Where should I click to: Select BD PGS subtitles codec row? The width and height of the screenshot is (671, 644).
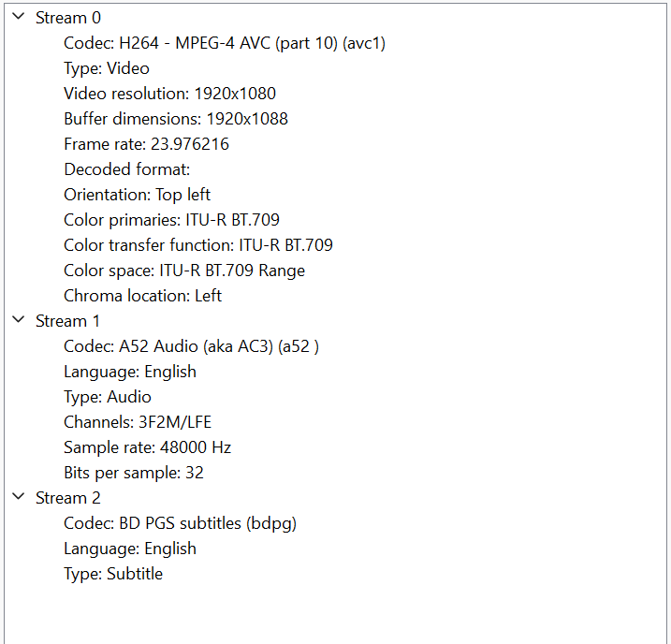point(181,523)
